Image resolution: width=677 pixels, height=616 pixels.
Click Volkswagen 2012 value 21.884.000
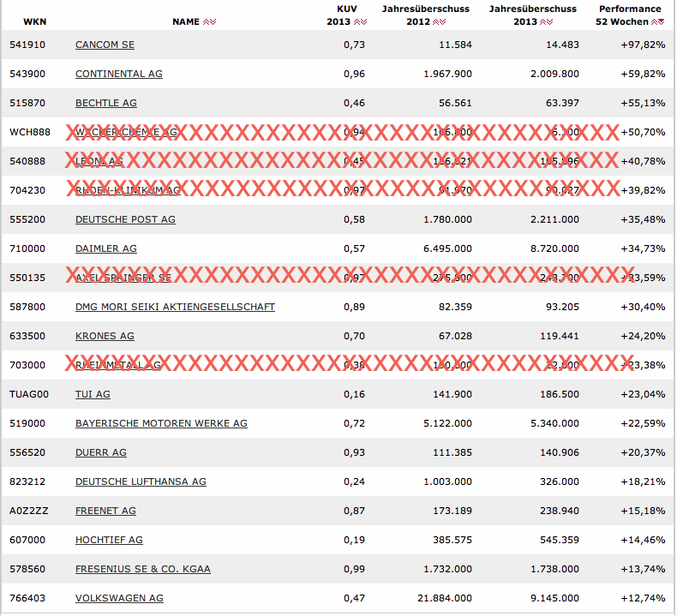(445, 598)
